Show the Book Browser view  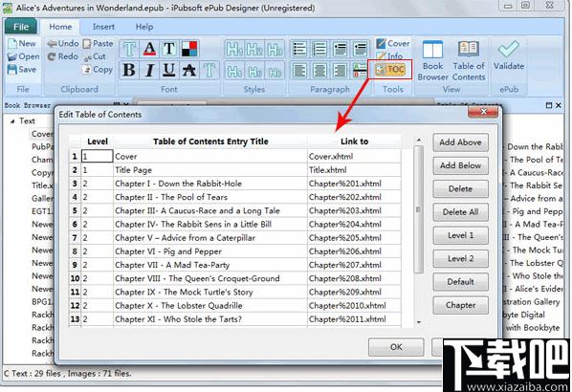click(433, 60)
